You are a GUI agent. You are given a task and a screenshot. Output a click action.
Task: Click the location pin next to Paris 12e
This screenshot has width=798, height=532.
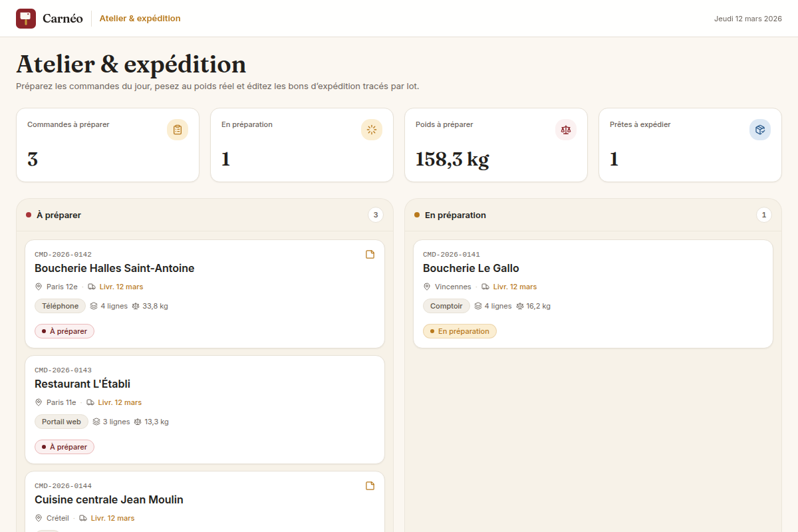(x=39, y=287)
